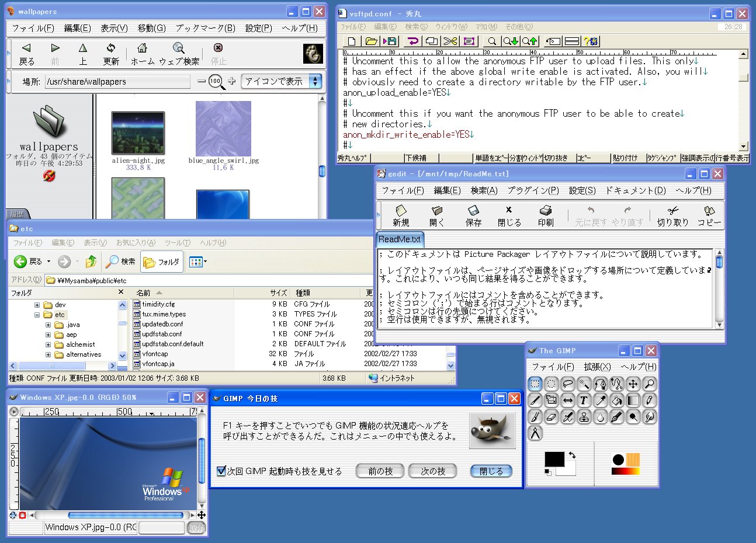756x543 pixels.
Task: Choose the Clone stamp tool in GIMP
Action: pyautogui.click(x=584, y=416)
